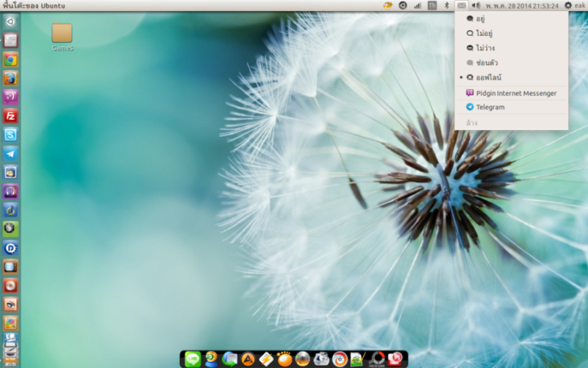The image size is (588, 368).
Task: Launch Firefox from launcher
Action: pyautogui.click(x=10, y=78)
